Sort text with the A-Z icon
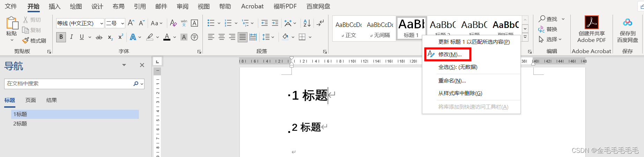This screenshot has width=644, height=157. coord(307,23)
